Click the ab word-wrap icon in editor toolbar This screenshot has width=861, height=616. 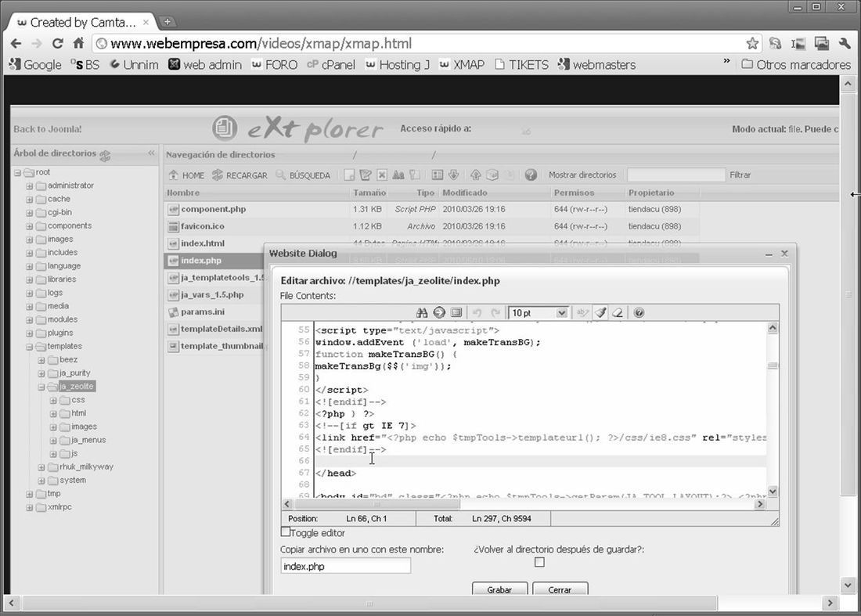582,313
